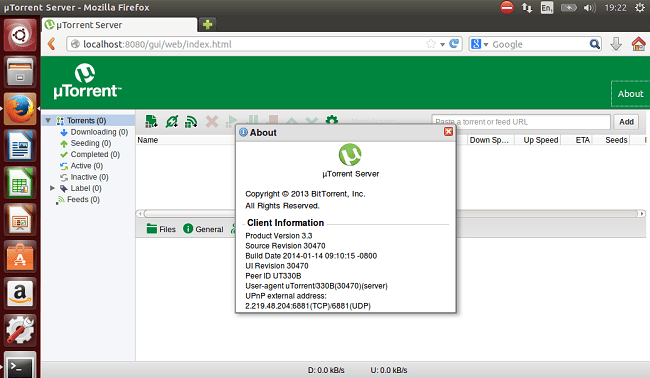This screenshot has height=378, width=650.
Task: Open network indicator in top panel
Action: [527, 7]
